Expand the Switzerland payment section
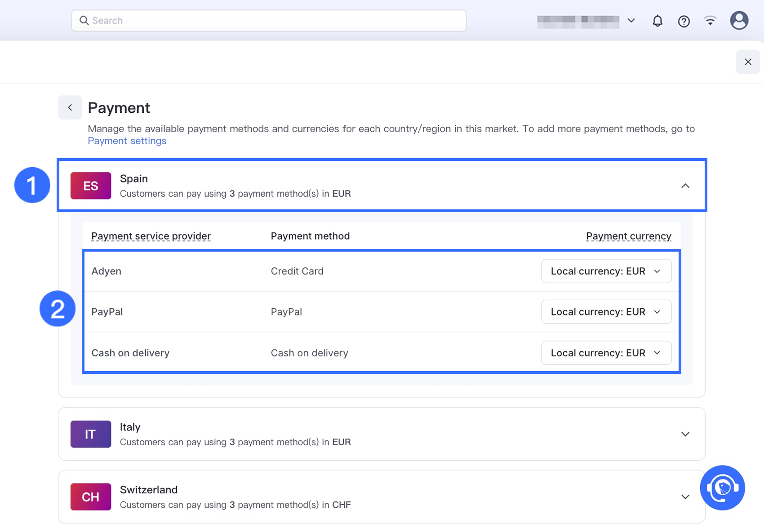Viewport: 764px width, 532px height. (685, 497)
